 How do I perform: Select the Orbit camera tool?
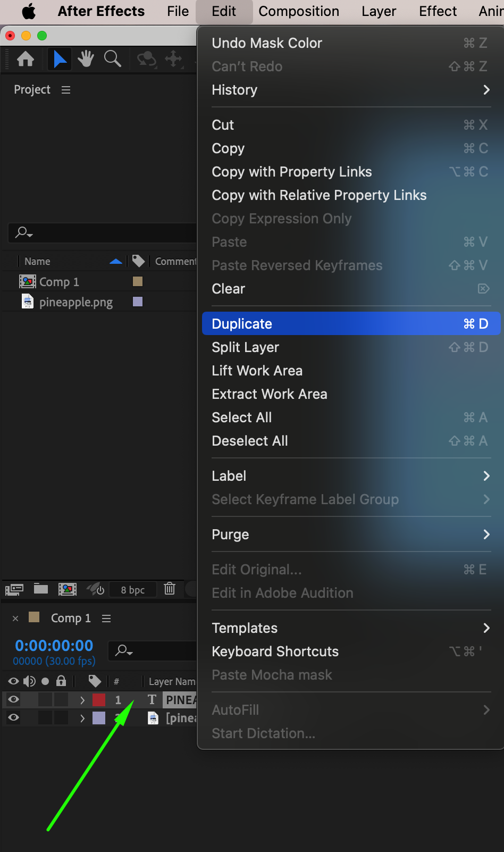(x=146, y=59)
